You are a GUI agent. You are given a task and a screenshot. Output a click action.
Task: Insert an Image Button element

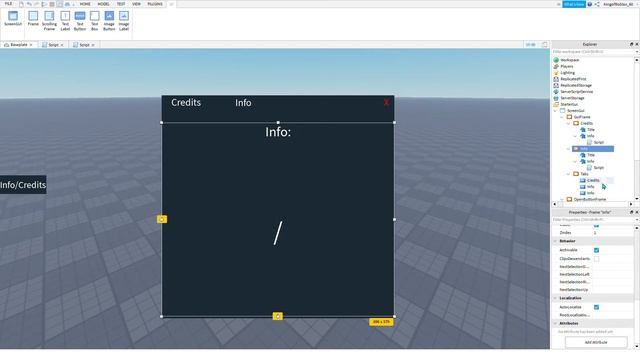109,20
